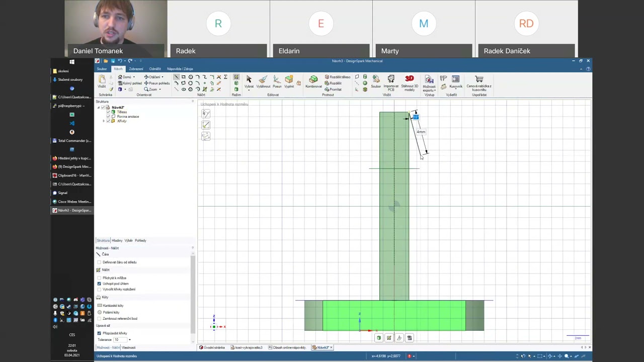Viewport: 644px width, 362px height.
Task: Click the Soubor insert file icon
Action: [x=376, y=78]
